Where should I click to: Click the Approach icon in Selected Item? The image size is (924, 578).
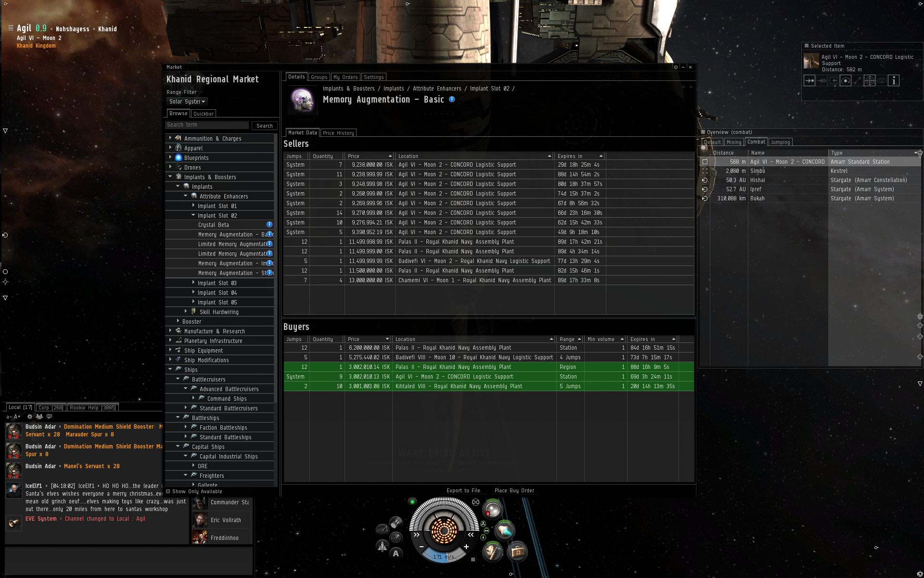[x=809, y=81]
